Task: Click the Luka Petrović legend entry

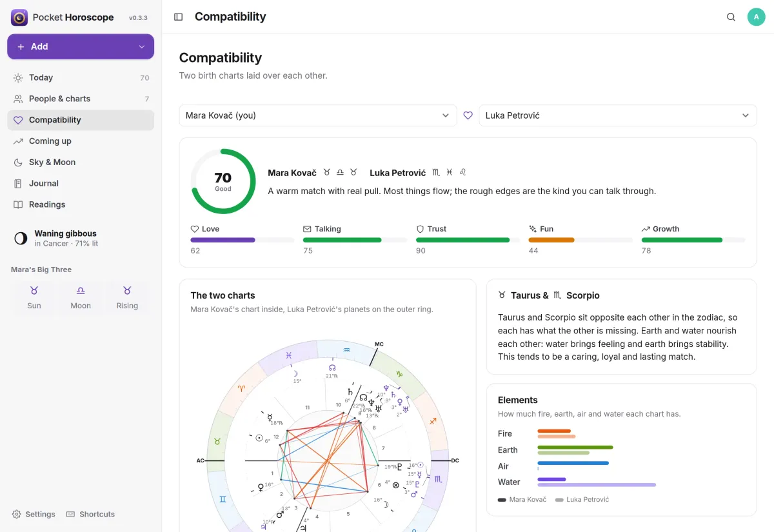Action: 582,500
